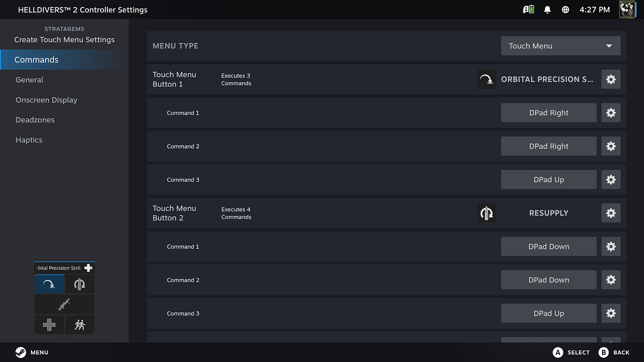644x362 pixels.
Task: Select the running figures tile in touch menu preview
Action: pyautogui.click(x=80, y=325)
